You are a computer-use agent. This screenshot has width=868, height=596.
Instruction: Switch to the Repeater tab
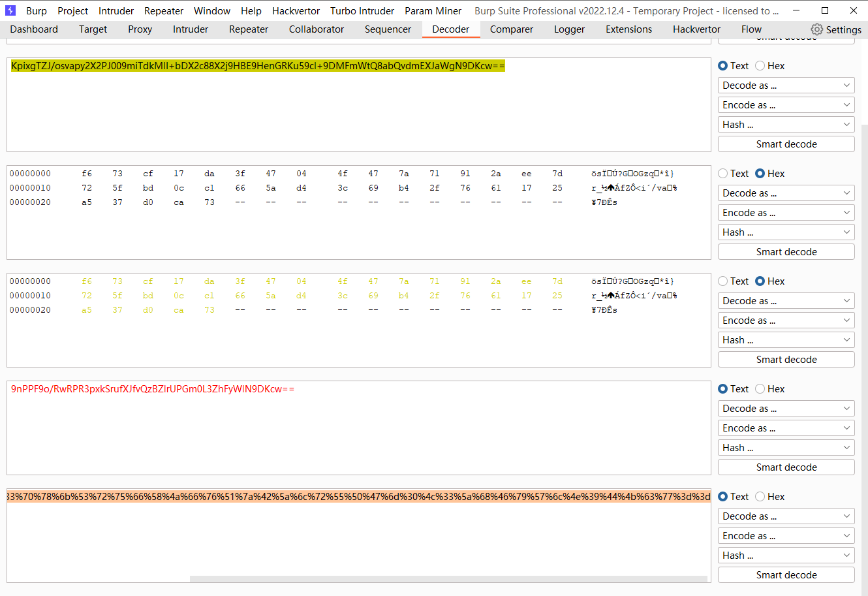click(x=249, y=29)
